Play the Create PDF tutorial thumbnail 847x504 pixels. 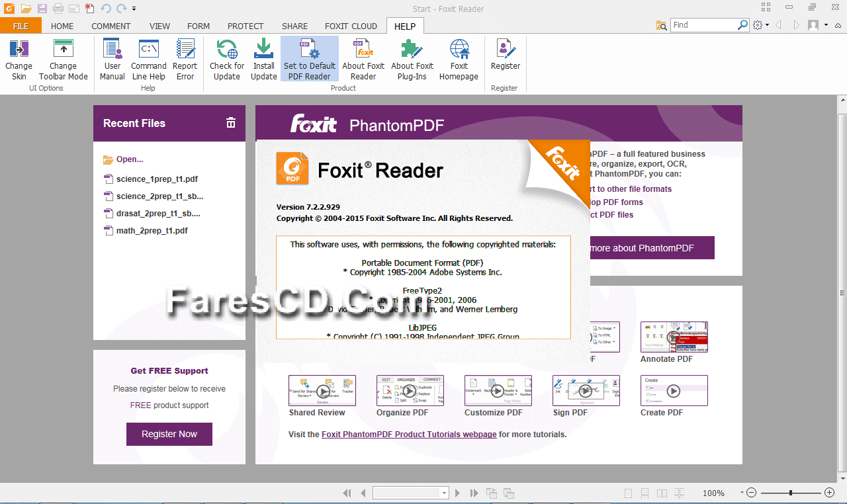(674, 390)
